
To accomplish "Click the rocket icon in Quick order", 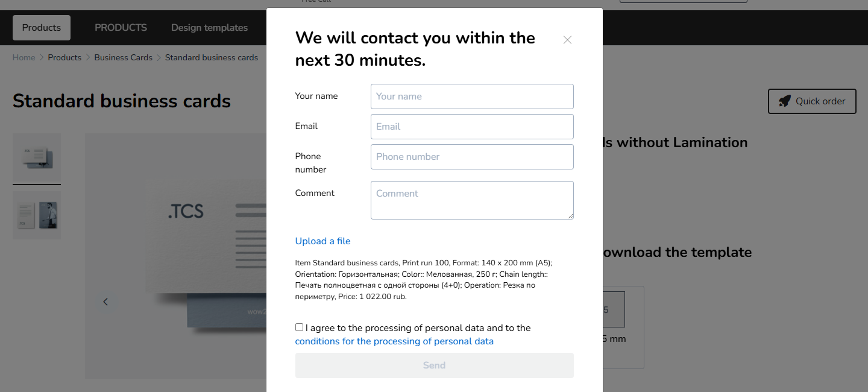I will [784, 101].
